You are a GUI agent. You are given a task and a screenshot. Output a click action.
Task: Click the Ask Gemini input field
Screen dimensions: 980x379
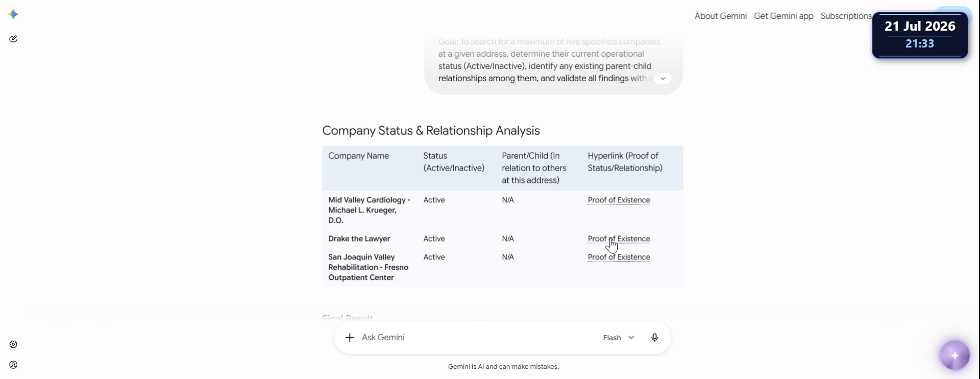tap(475, 338)
